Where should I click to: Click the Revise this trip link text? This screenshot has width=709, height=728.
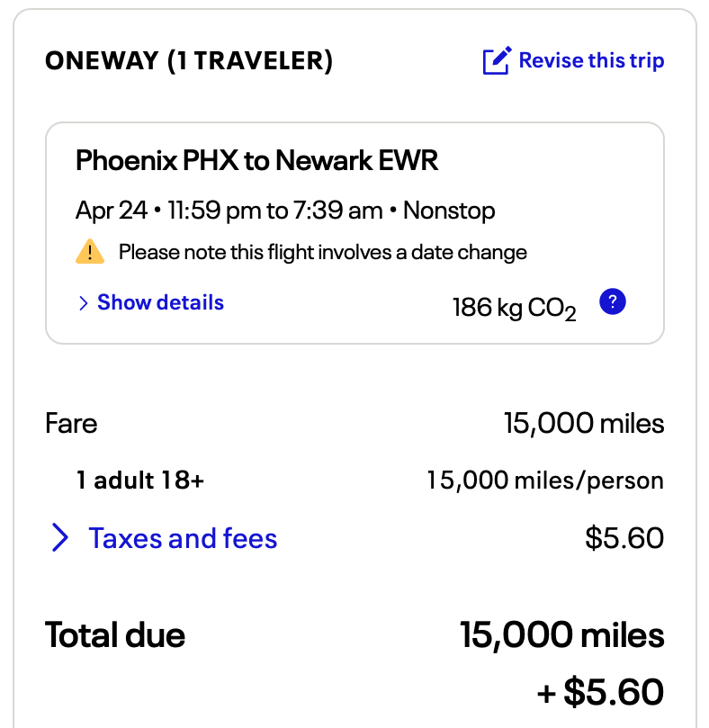(591, 61)
